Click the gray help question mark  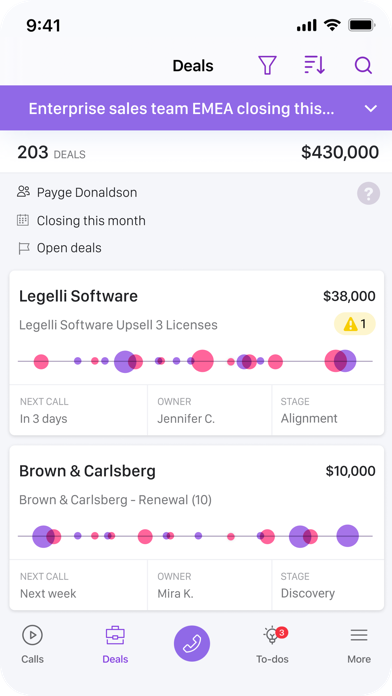[x=368, y=193]
